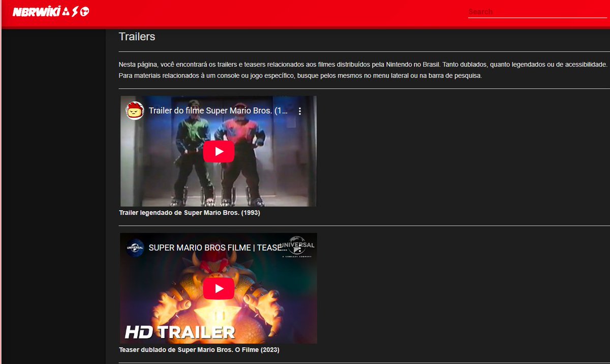The image size is (610, 364).
Task: Click the round Mario icon in the header
Action: tap(85, 12)
